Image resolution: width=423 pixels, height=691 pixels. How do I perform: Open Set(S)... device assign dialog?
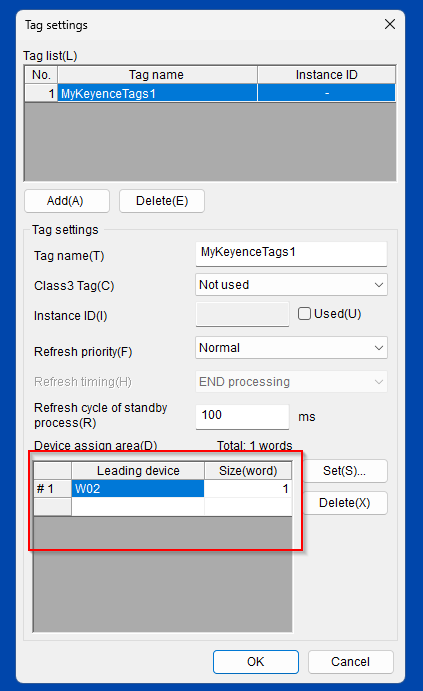(345, 471)
